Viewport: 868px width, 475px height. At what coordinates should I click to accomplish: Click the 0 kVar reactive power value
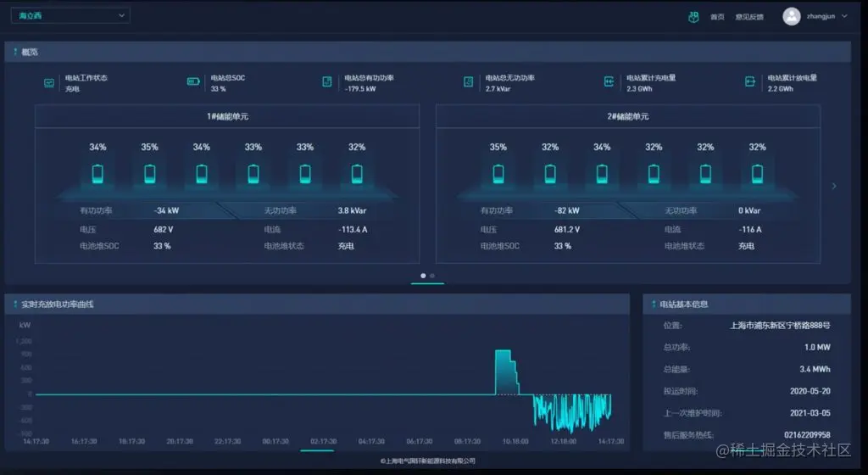click(x=749, y=210)
